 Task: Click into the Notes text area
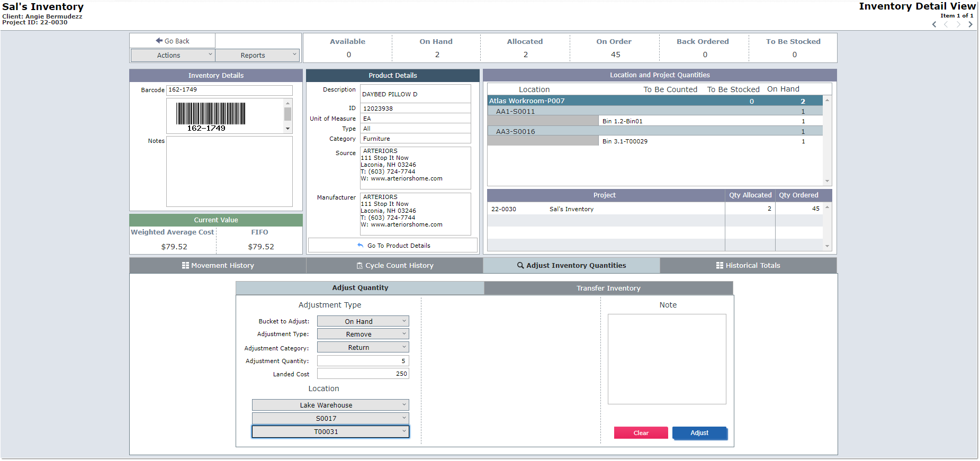[229, 171]
